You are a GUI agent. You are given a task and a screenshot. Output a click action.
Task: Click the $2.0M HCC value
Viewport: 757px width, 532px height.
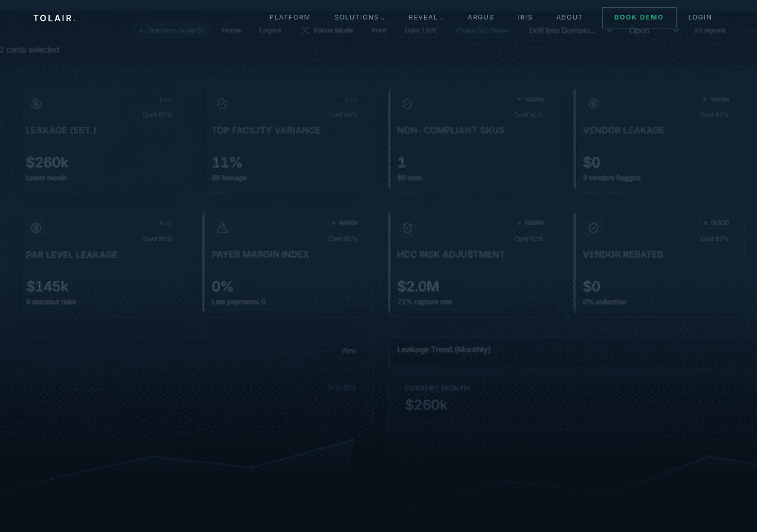pyautogui.click(x=418, y=287)
